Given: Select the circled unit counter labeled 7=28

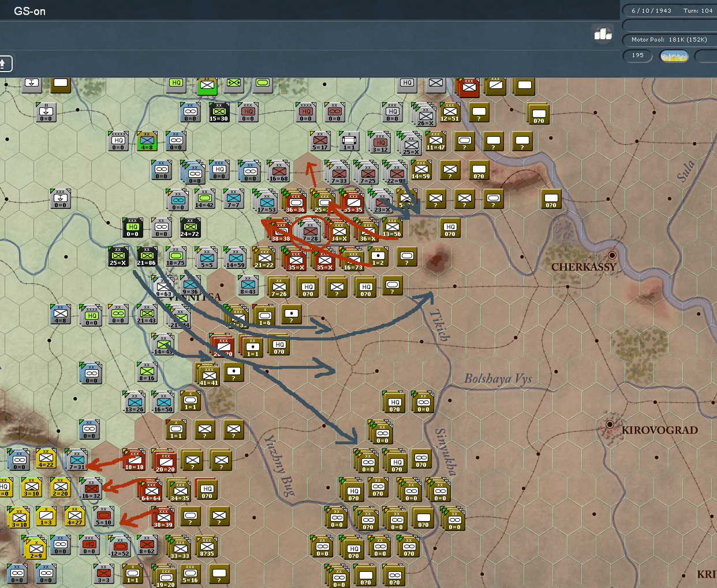Looking at the screenshot, I should click(311, 231).
